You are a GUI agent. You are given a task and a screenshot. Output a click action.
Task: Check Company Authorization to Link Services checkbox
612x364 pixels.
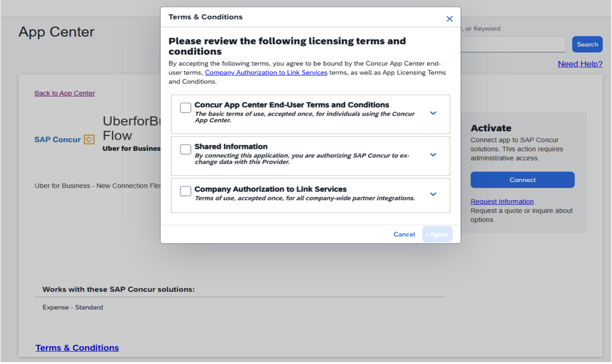click(x=185, y=191)
